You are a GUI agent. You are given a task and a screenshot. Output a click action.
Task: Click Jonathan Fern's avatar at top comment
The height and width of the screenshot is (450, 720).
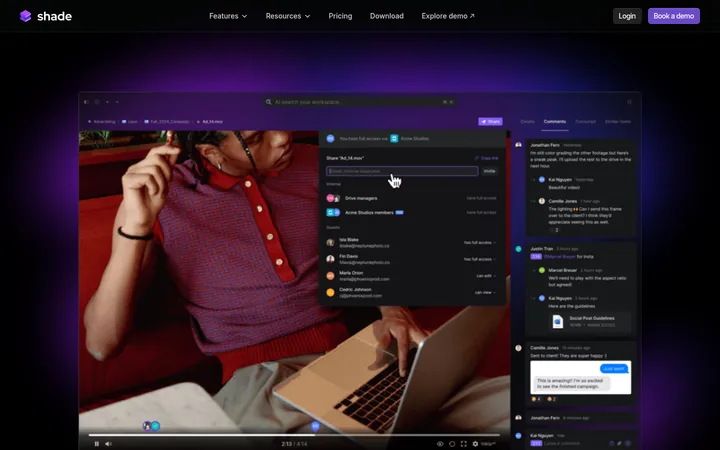coord(518,145)
